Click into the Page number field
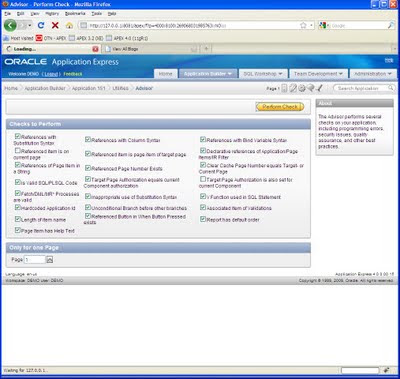The width and height of the screenshot is (400, 379). (34, 259)
